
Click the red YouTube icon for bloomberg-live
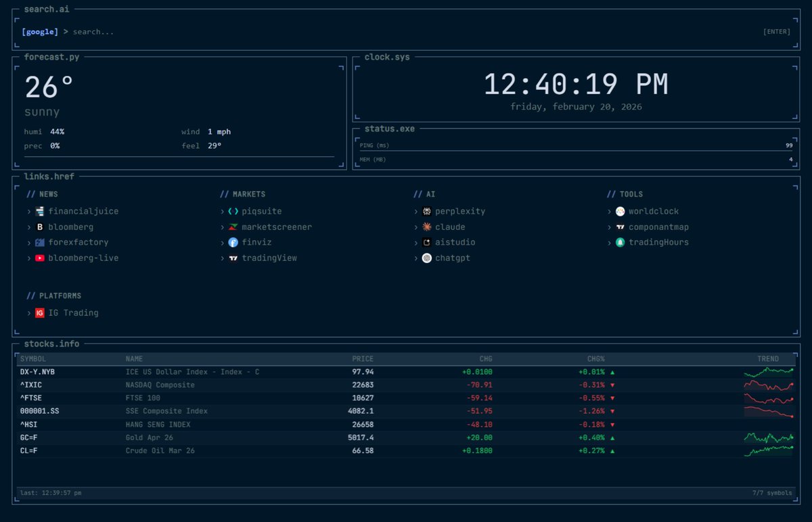pyautogui.click(x=40, y=258)
